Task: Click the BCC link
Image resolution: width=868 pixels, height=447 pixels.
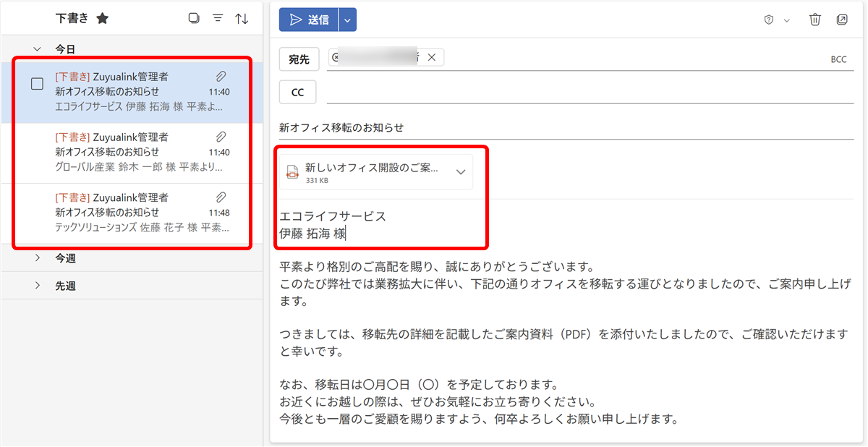Action: click(x=838, y=60)
